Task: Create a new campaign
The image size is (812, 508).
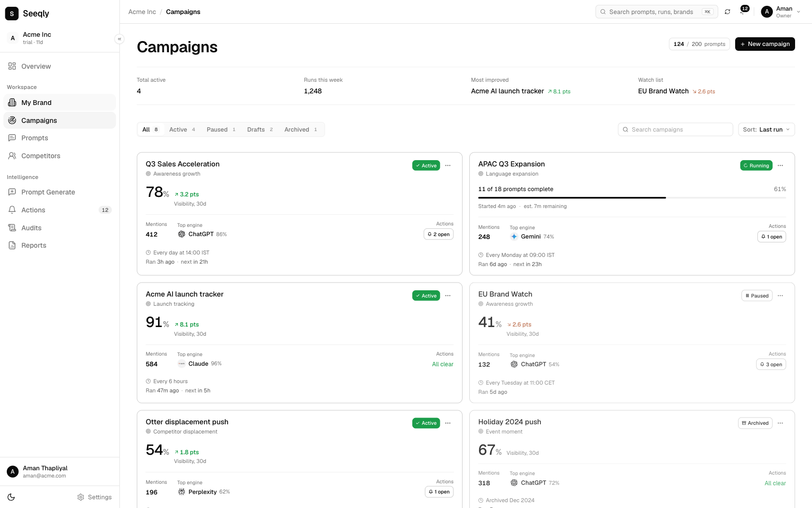Action: coord(765,44)
